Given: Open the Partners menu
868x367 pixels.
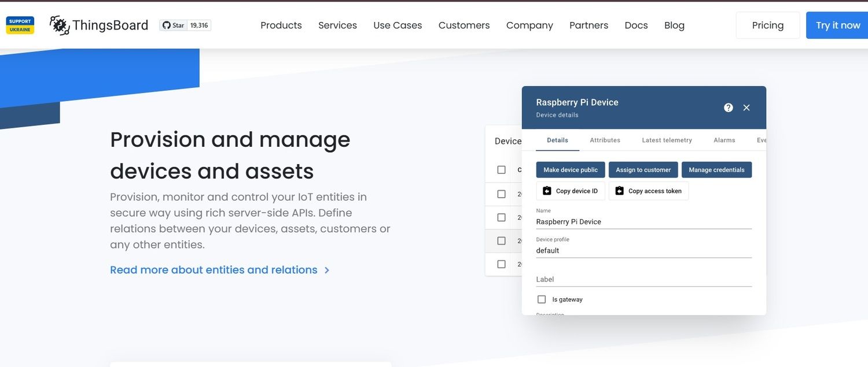Looking at the screenshot, I should point(589,25).
